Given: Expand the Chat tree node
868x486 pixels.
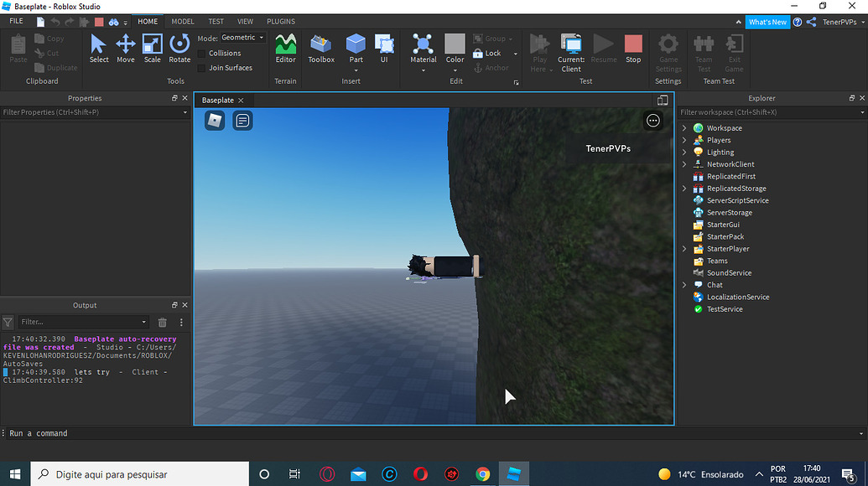Looking at the screenshot, I should click(x=685, y=285).
